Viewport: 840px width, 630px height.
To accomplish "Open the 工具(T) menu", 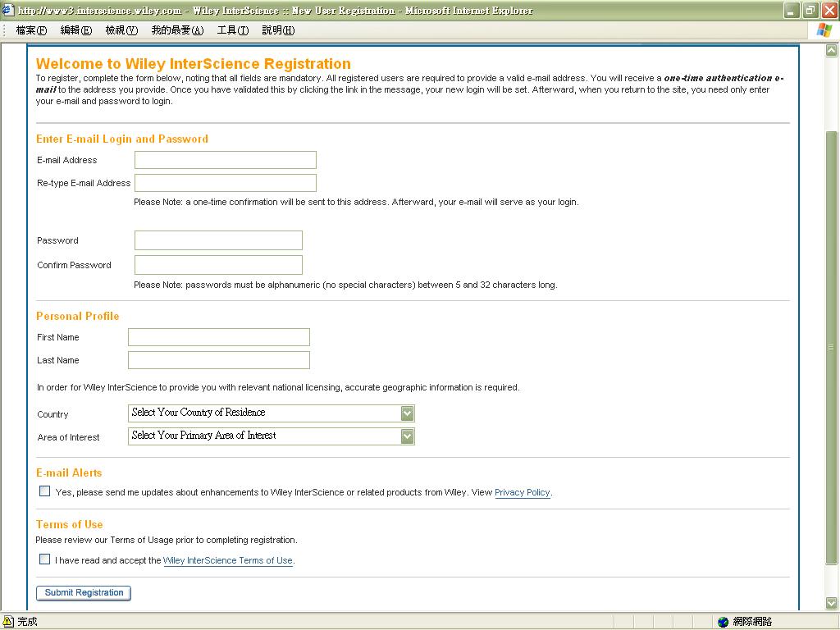I will pos(232,30).
